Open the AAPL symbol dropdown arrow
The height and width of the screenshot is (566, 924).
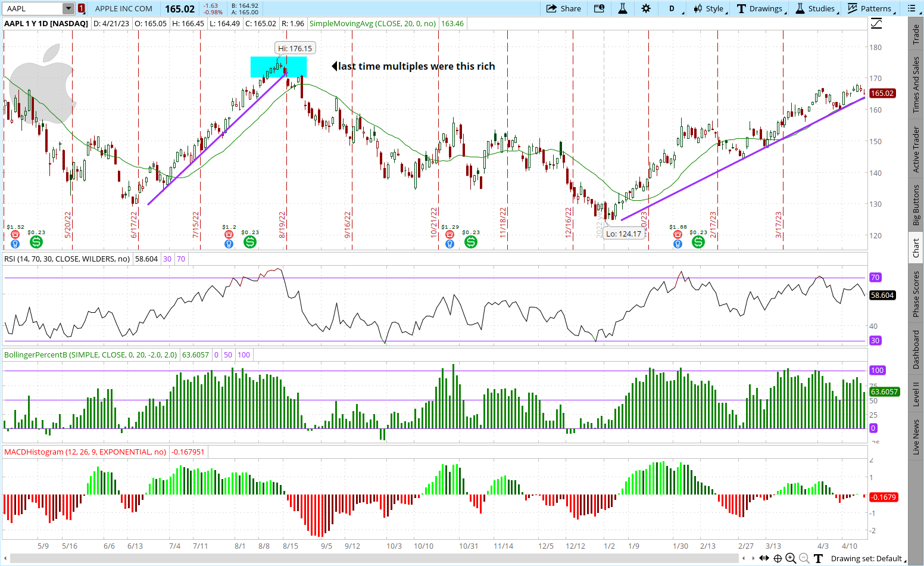(x=68, y=8)
